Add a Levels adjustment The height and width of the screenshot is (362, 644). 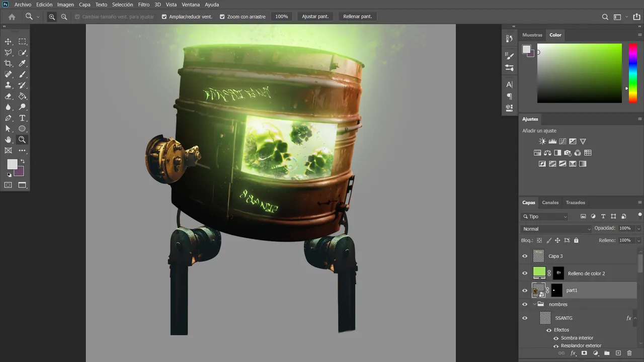point(552,141)
